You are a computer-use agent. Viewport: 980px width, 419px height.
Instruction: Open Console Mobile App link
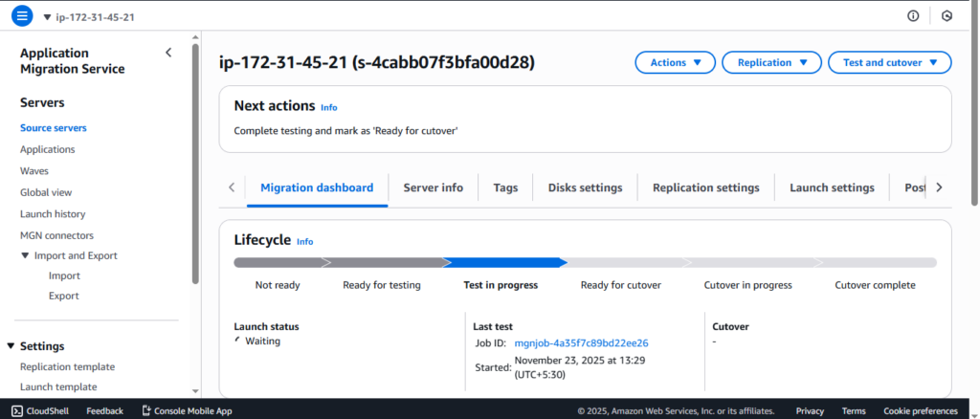187,410
